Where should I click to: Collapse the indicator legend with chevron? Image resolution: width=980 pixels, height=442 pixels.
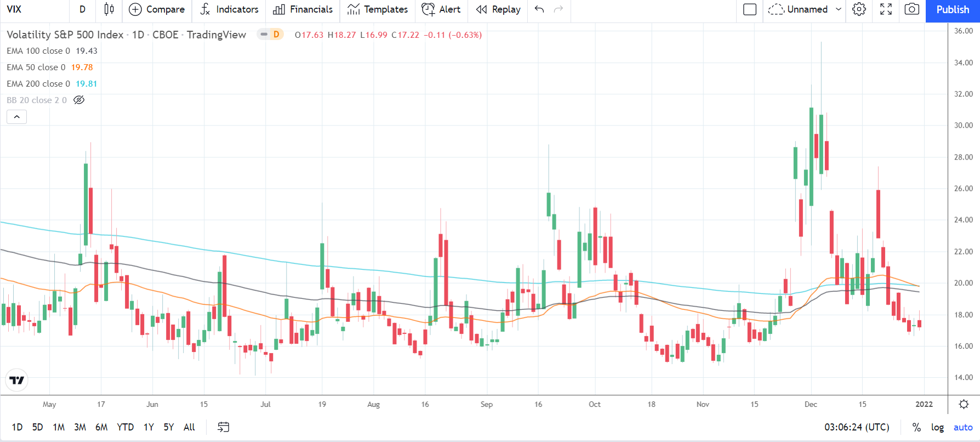(17, 117)
